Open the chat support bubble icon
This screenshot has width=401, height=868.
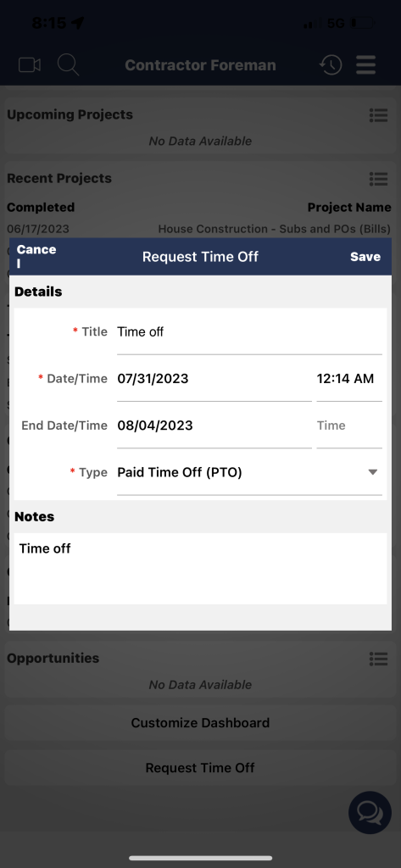[370, 813]
